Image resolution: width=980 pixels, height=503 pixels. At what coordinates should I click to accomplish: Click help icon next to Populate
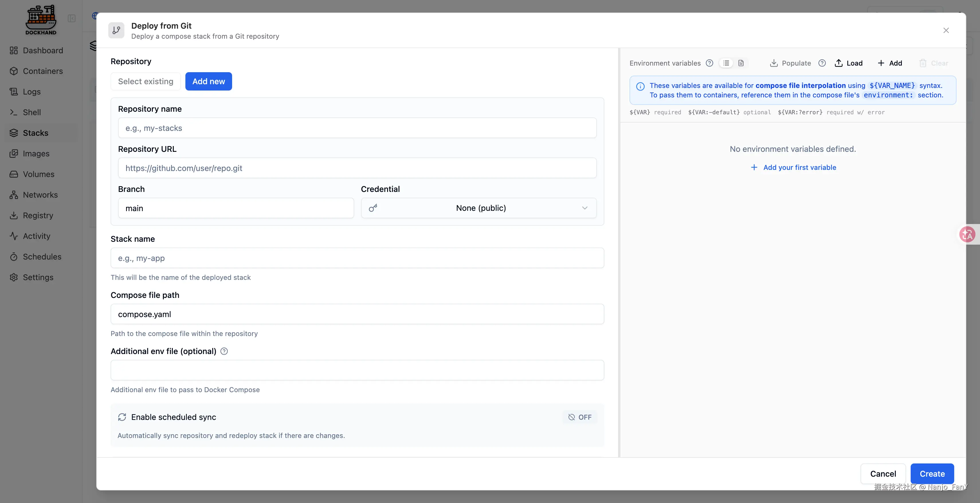[822, 63]
